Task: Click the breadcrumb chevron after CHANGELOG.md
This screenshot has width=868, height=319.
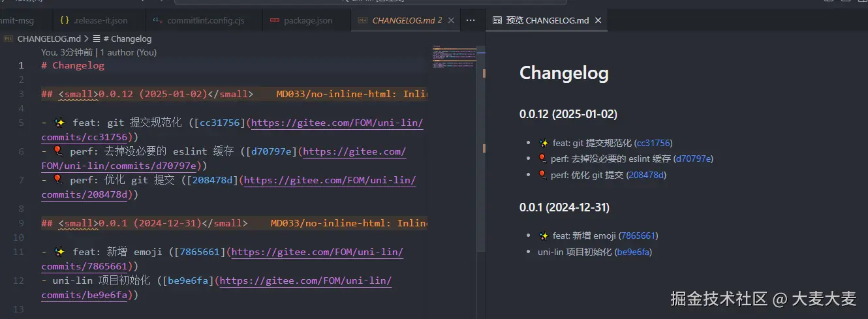Action: 87,38
